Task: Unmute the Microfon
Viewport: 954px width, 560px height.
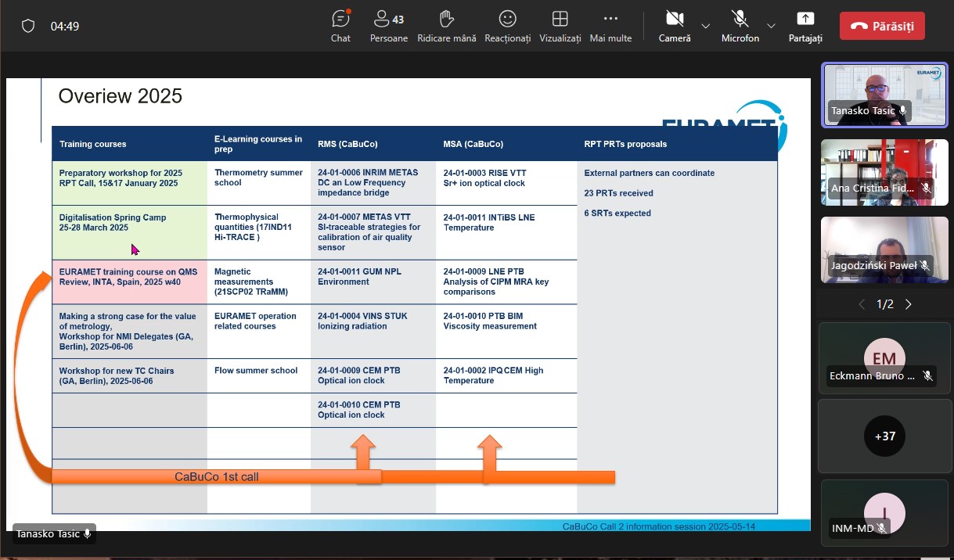Action: [740, 25]
